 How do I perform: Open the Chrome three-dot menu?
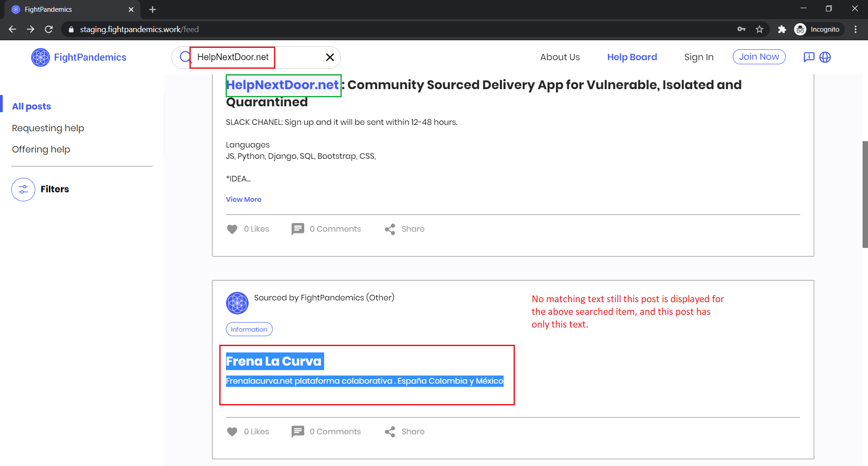point(855,29)
